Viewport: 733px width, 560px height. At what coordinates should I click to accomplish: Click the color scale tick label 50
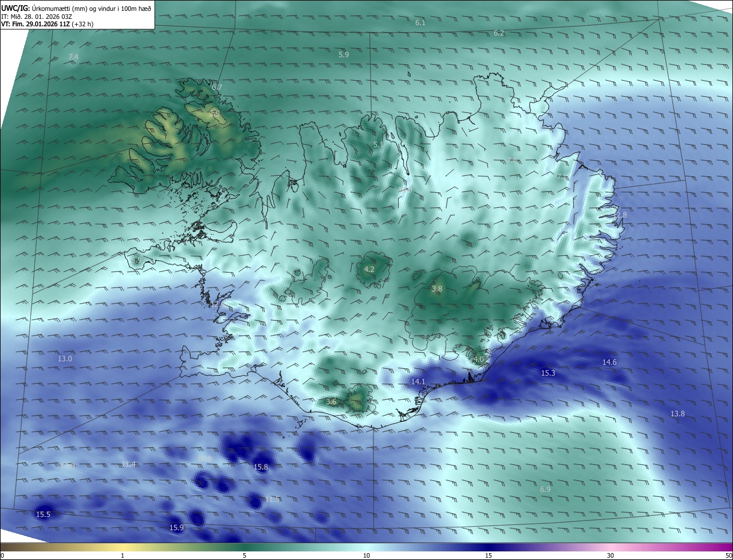click(728, 555)
